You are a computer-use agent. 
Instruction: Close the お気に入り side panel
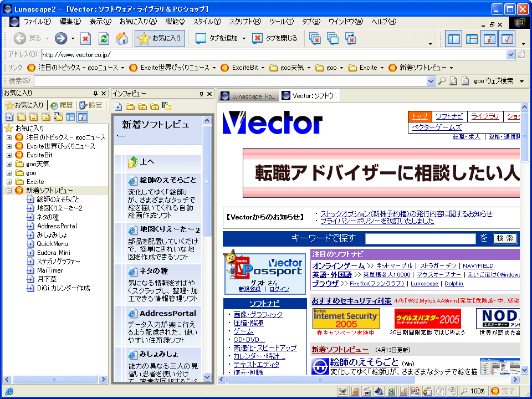click(104, 93)
